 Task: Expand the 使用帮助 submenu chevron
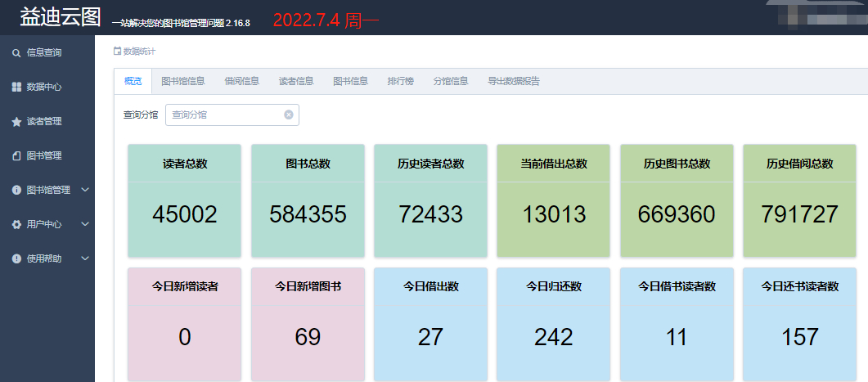(x=84, y=258)
